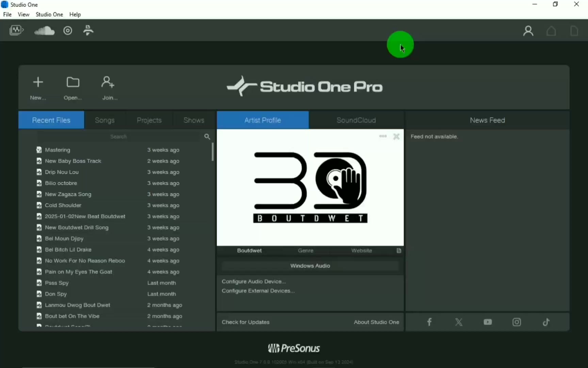Image resolution: width=588 pixels, height=368 pixels.
Task: Click the home icon at top right
Action: [x=551, y=31]
